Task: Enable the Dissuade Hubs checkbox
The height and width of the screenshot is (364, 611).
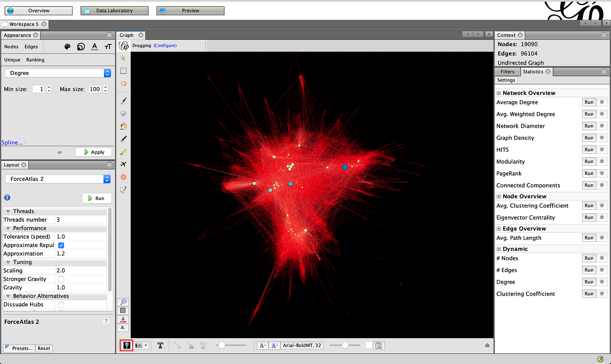Action: pyautogui.click(x=61, y=305)
